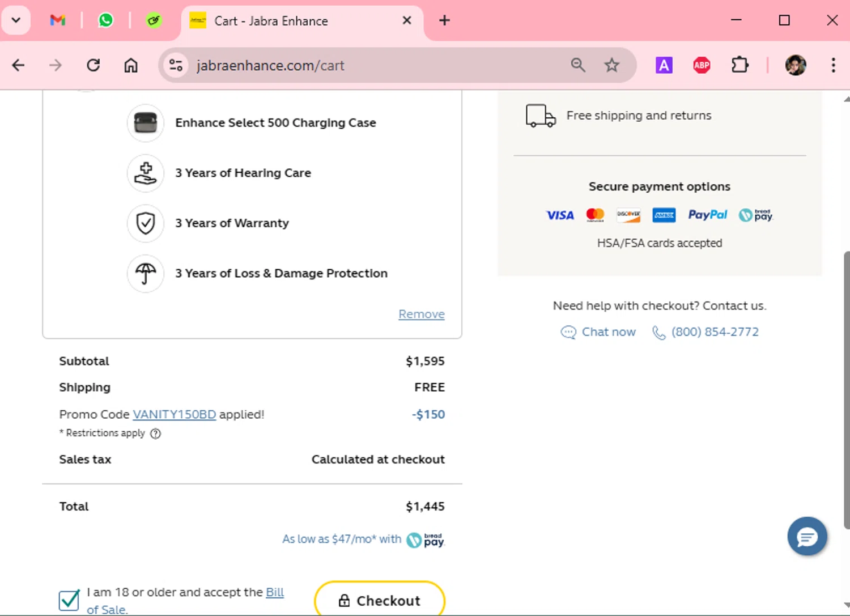Image resolution: width=850 pixels, height=616 pixels.
Task: Open the floating chat bubble
Action: (x=807, y=536)
